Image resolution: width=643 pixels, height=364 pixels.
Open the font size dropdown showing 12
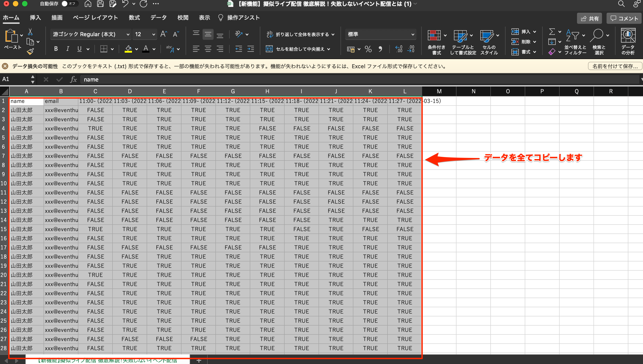point(154,34)
